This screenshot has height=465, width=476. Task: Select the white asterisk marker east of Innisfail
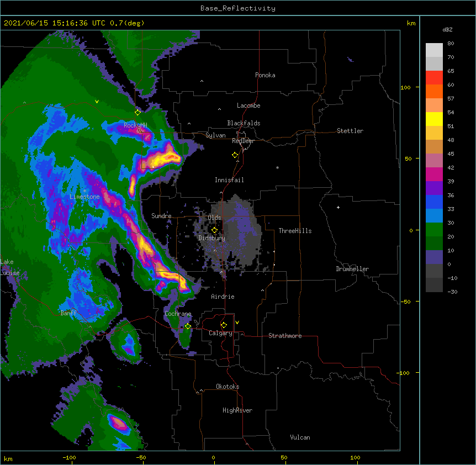(277, 167)
